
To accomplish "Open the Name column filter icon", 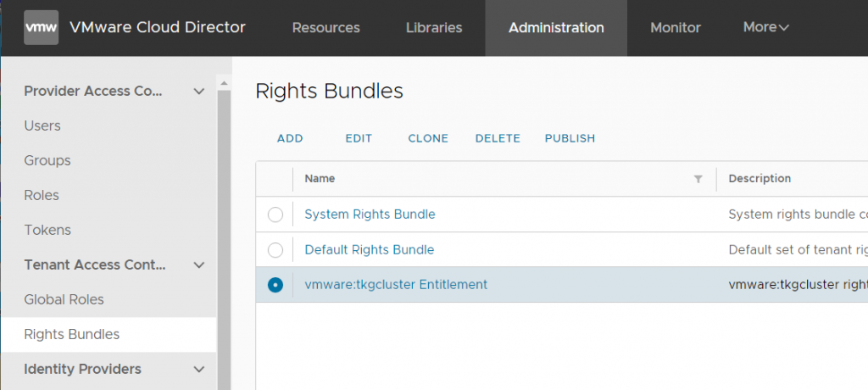I will [x=698, y=179].
